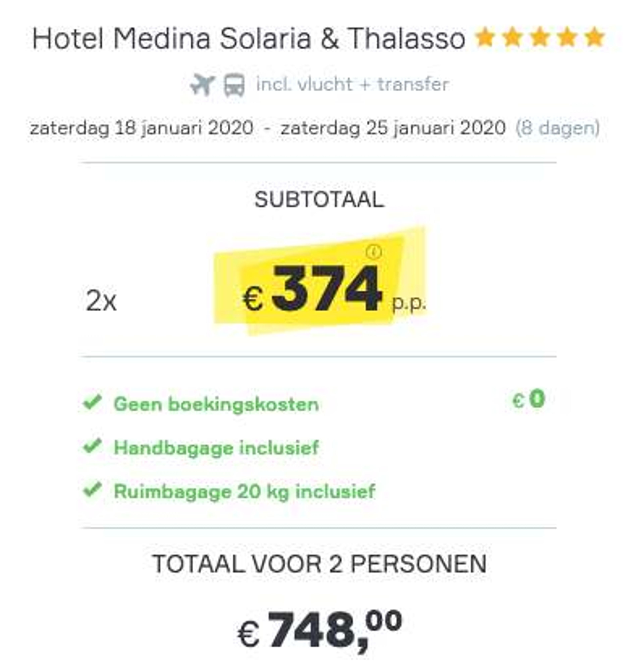Click checkmark beside Ruimbagage 20 kg inclusief

[x=92, y=490]
